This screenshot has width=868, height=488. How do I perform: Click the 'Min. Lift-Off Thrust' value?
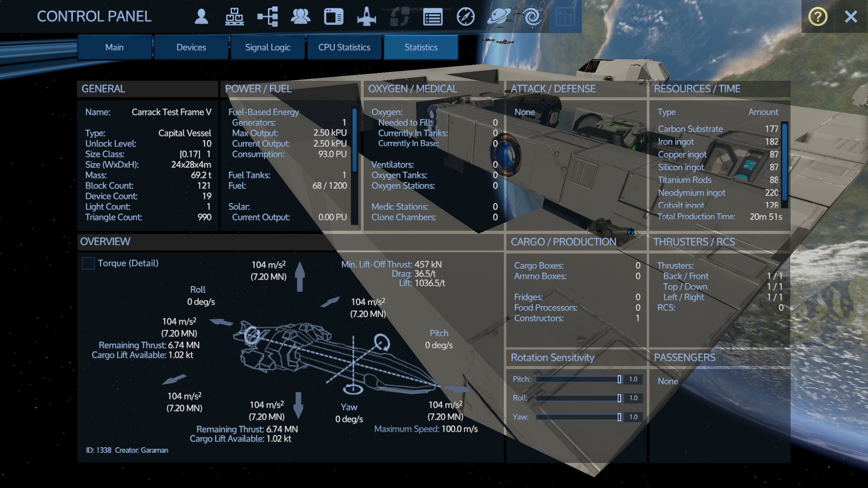[x=428, y=264]
